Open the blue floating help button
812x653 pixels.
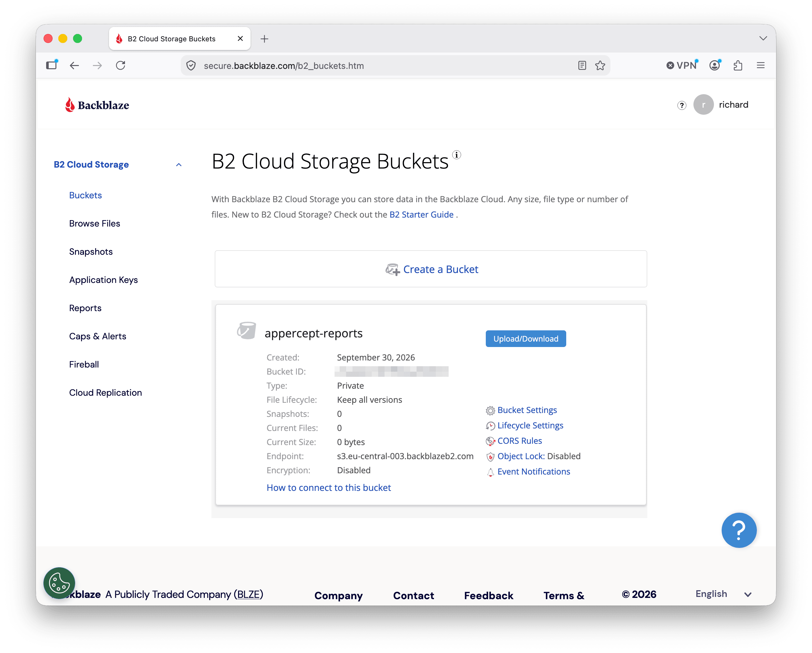(x=739, y=530)
